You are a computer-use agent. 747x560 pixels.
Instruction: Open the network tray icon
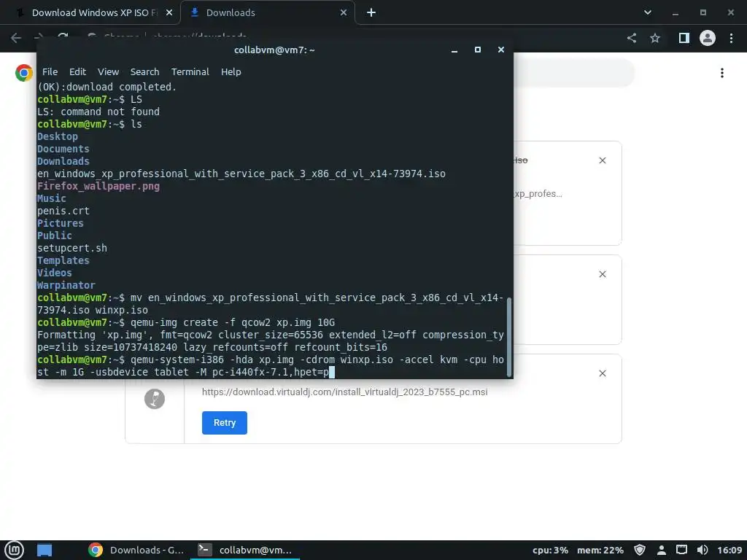tap(682, 550)
